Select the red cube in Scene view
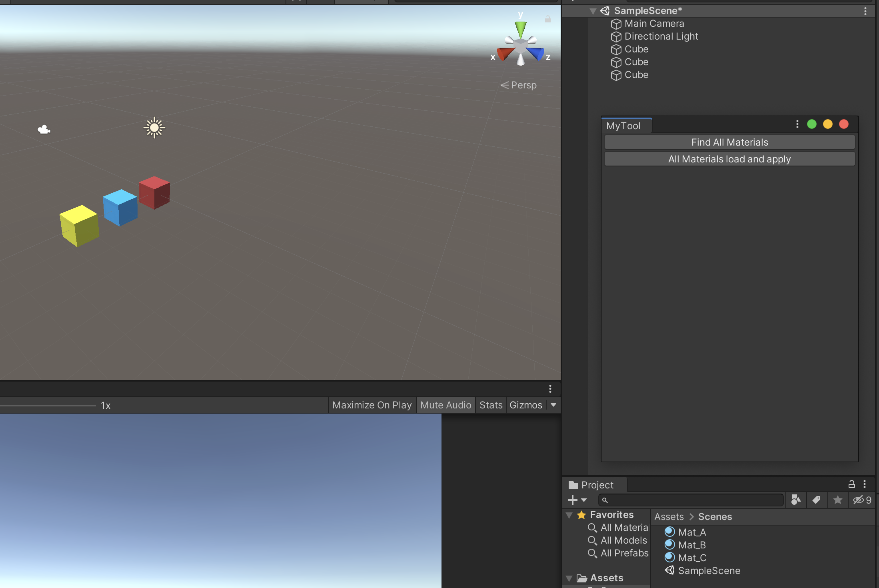 154,192
